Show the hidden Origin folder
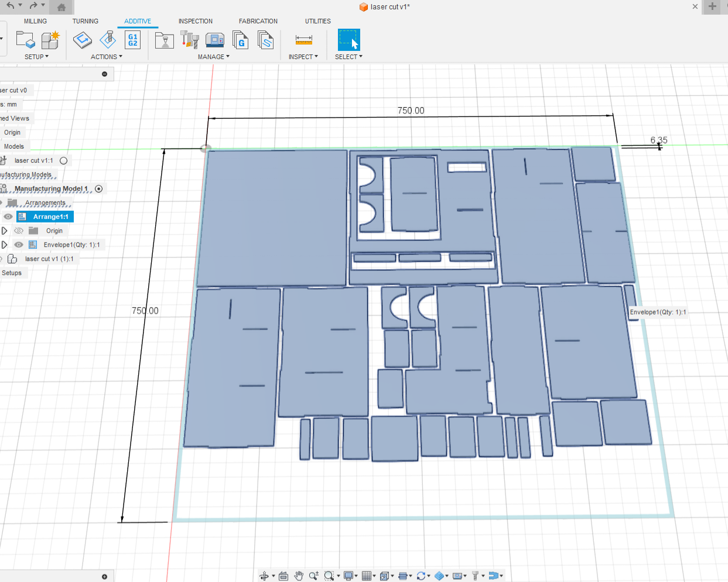Image resolution: width=728 pixels, height=582 pixels. coord(19,231)
